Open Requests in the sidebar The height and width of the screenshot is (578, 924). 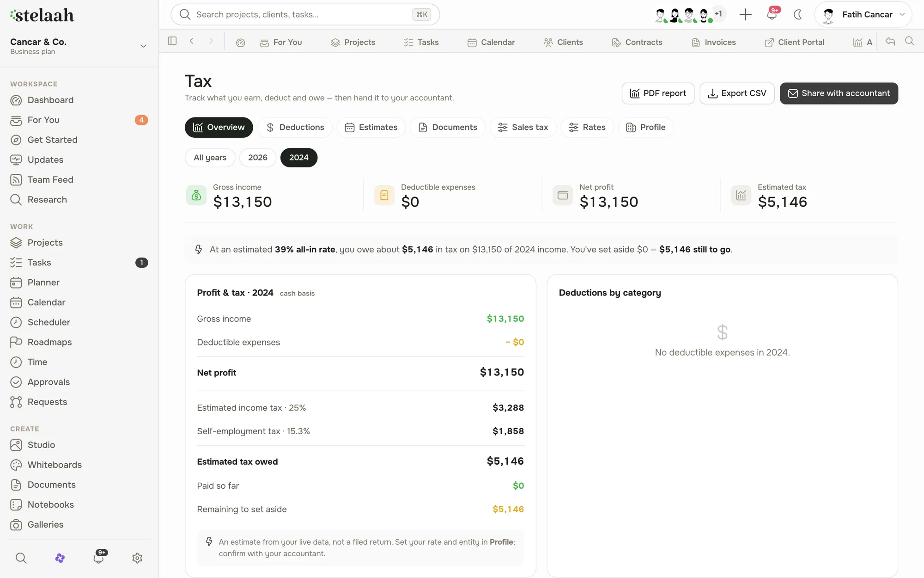(x=79, y=401)
